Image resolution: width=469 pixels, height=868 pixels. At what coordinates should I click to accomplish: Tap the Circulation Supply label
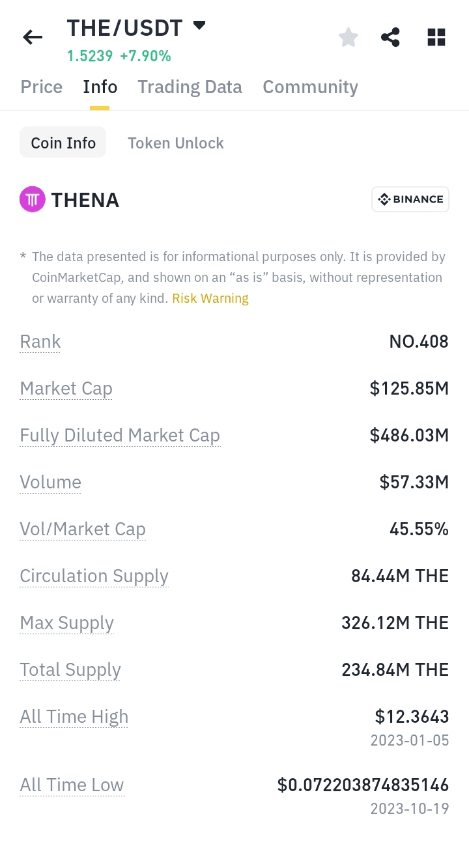[94, 576]
